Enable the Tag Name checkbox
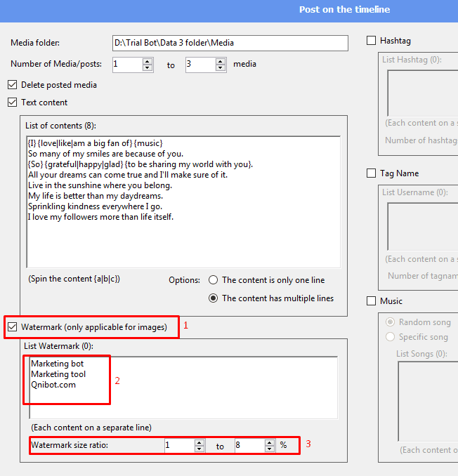 pyautogui.click(x=372, y=173)
